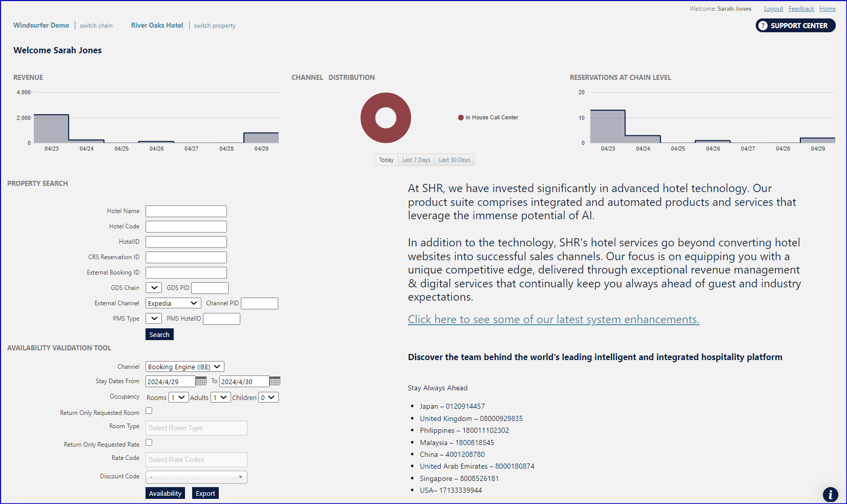Image resolution: width=847 pixels, height=504 pixels.
Task: Open the Rooms count dropdown
Action: coord(179,397)
